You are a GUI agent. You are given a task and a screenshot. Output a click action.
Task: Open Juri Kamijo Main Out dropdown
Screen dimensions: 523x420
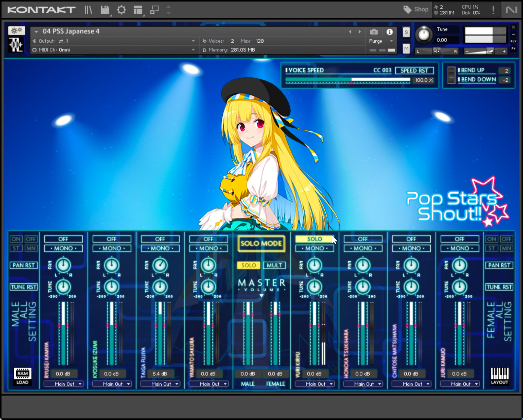point(460,384)
